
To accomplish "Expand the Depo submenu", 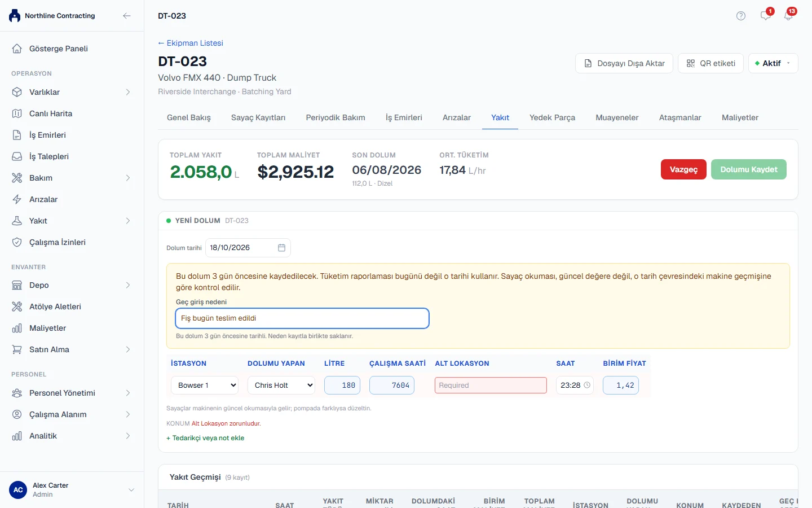I will click(128, 285).
